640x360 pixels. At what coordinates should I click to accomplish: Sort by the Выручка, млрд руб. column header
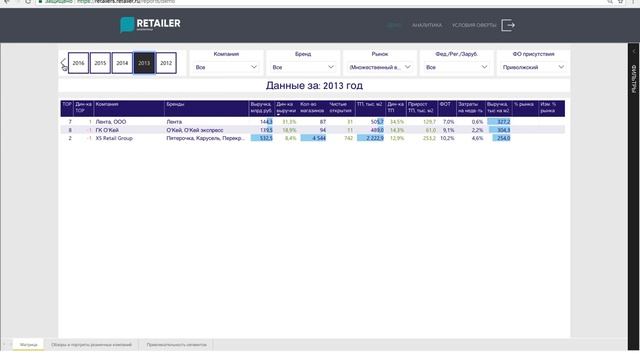coord(261,108)
